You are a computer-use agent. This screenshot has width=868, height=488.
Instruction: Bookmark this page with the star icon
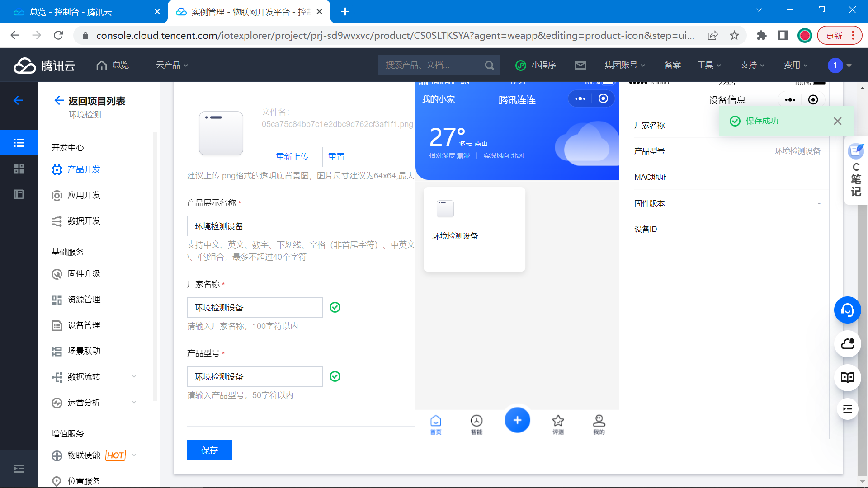734,35
